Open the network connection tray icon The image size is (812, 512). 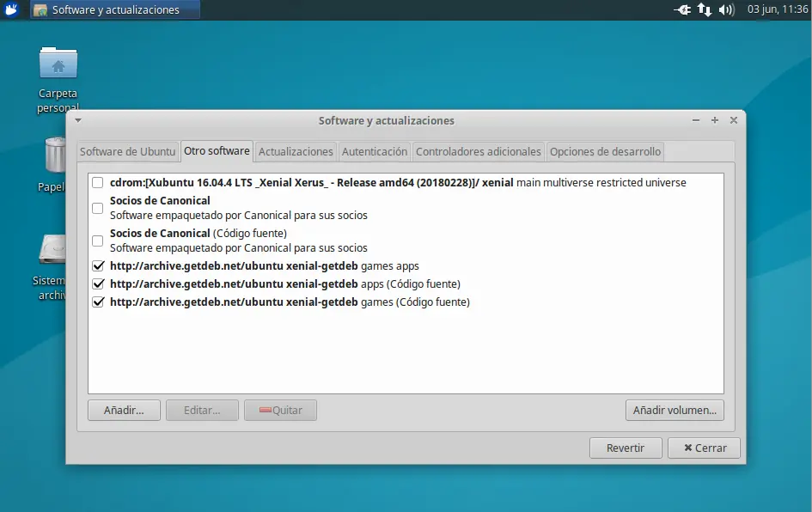tap(705, 9)
